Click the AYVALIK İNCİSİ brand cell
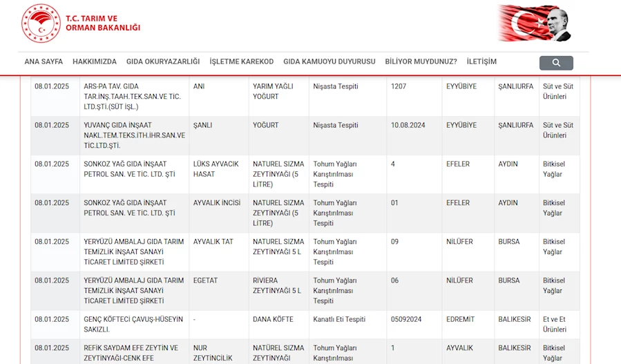621x364 pixels. [217, 203]
